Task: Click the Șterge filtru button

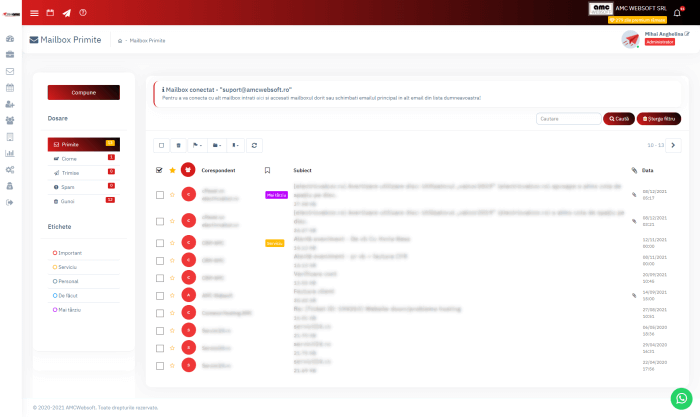Action: point(658,118)
